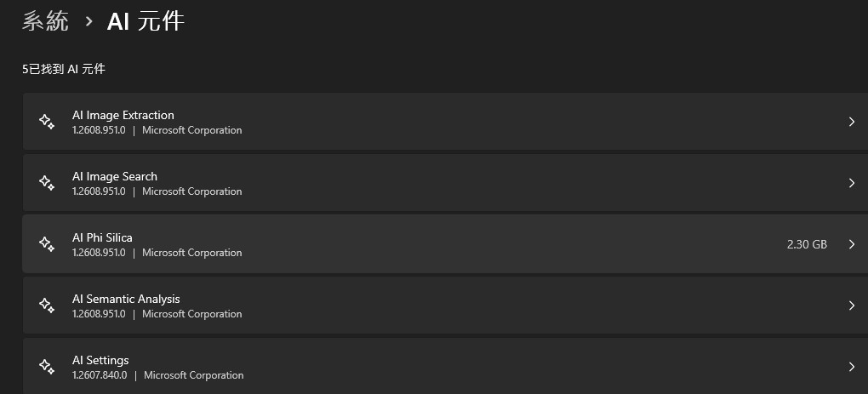868x394 pixels.
Task: Click the sparkle icon beside AI Image Extraction
Action: point(47,122)
